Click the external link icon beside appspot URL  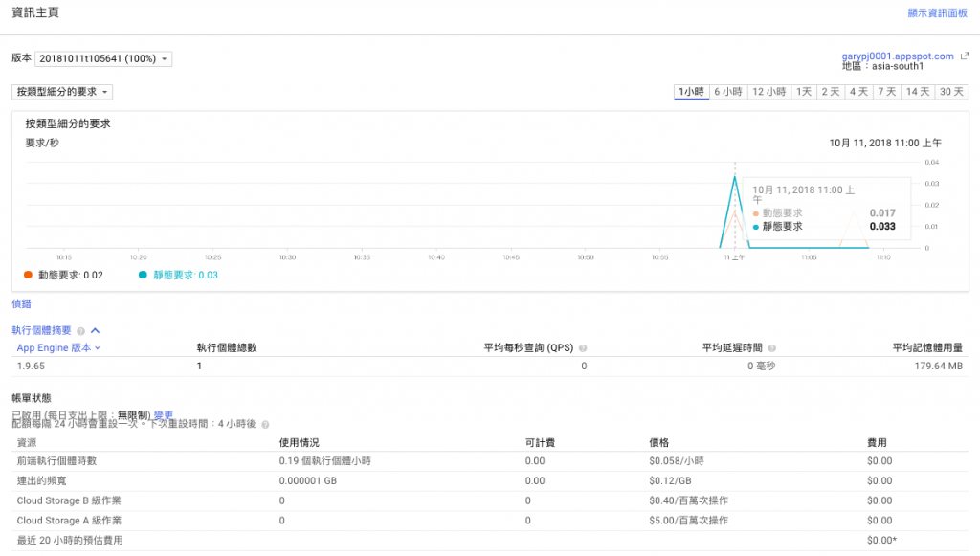965,56
